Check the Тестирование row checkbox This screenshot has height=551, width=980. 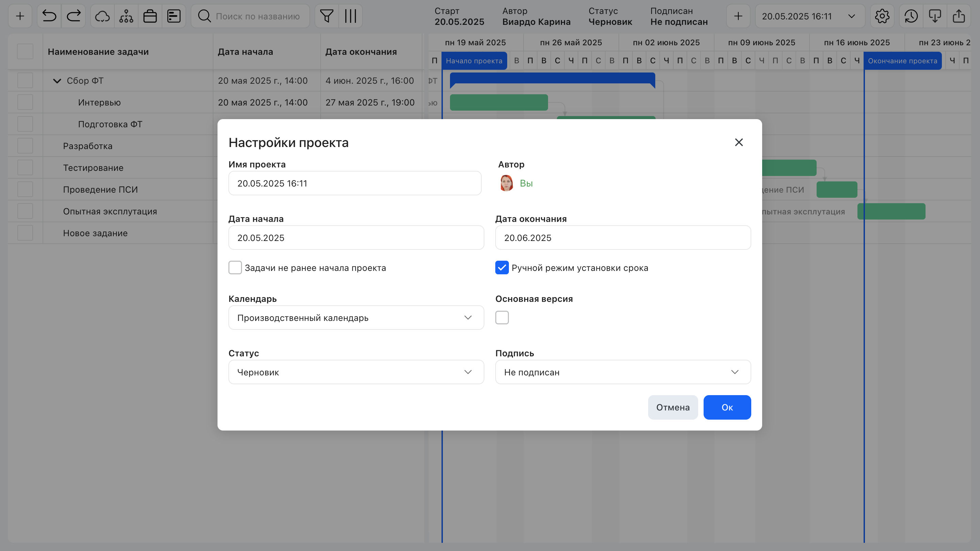coord(25,168)
